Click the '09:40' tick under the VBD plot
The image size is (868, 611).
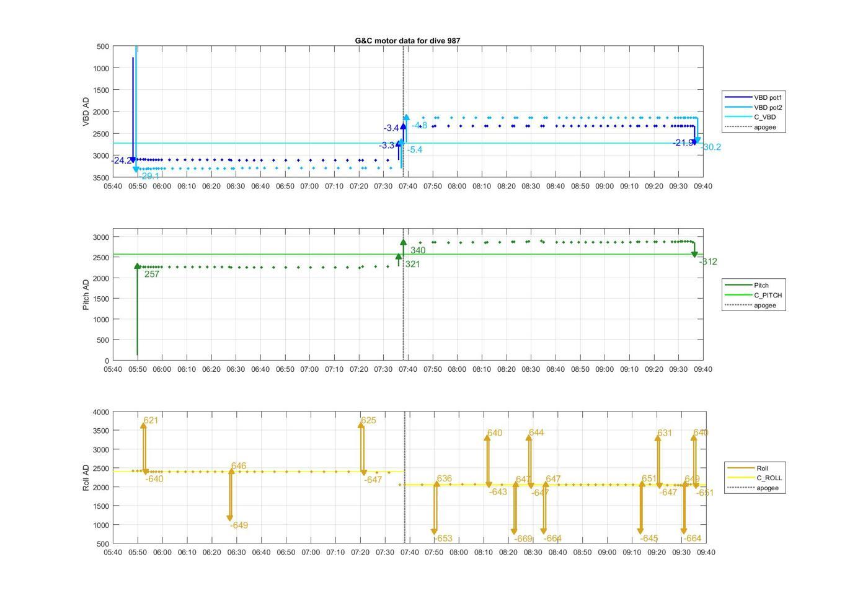pyautogui.click(x=703, y=186)
